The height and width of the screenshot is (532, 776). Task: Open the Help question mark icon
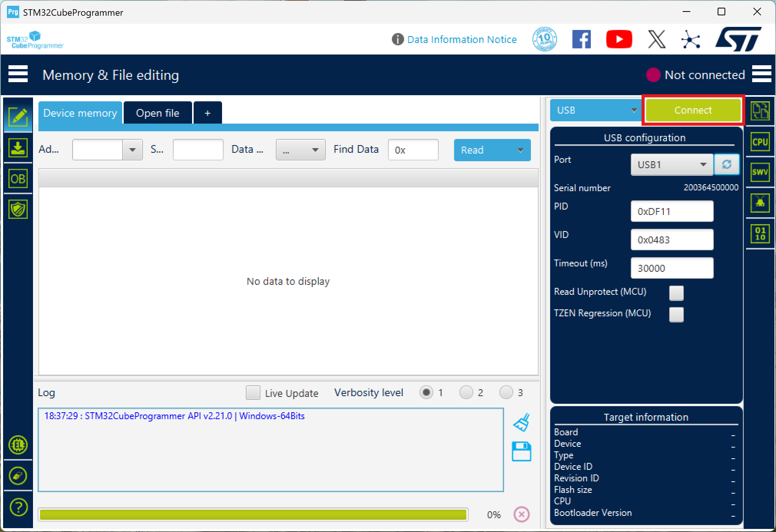point(18,507)
